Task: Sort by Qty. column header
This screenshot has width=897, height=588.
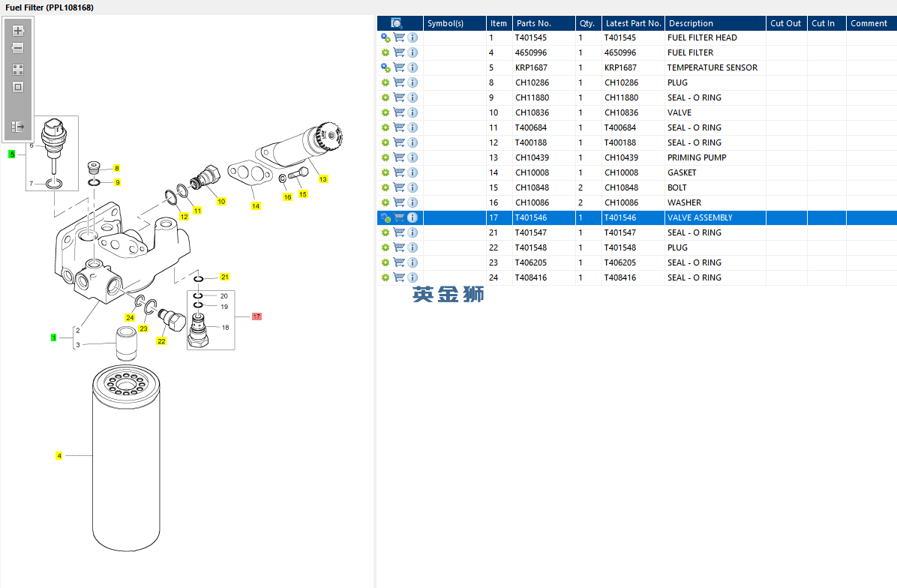Action: coord(588,23)
